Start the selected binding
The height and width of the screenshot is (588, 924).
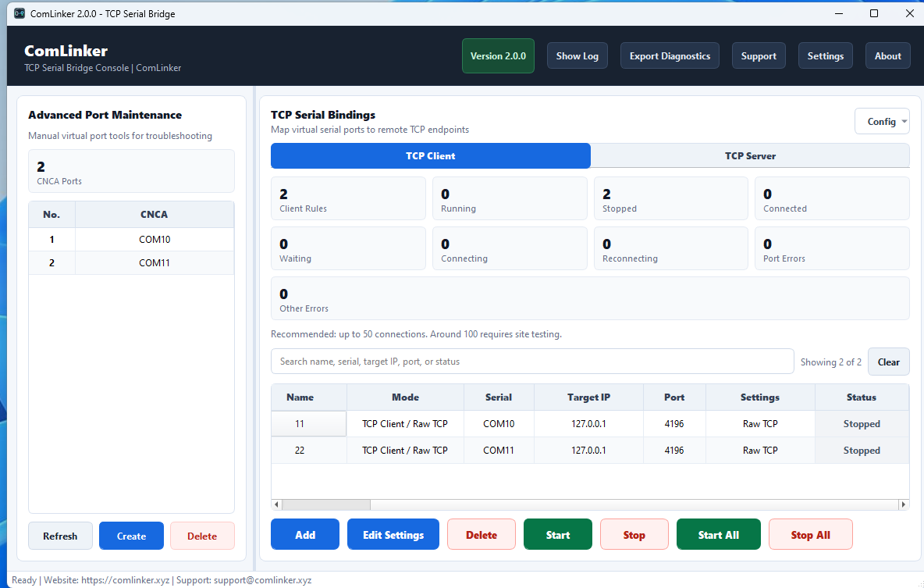coord(557,535)
